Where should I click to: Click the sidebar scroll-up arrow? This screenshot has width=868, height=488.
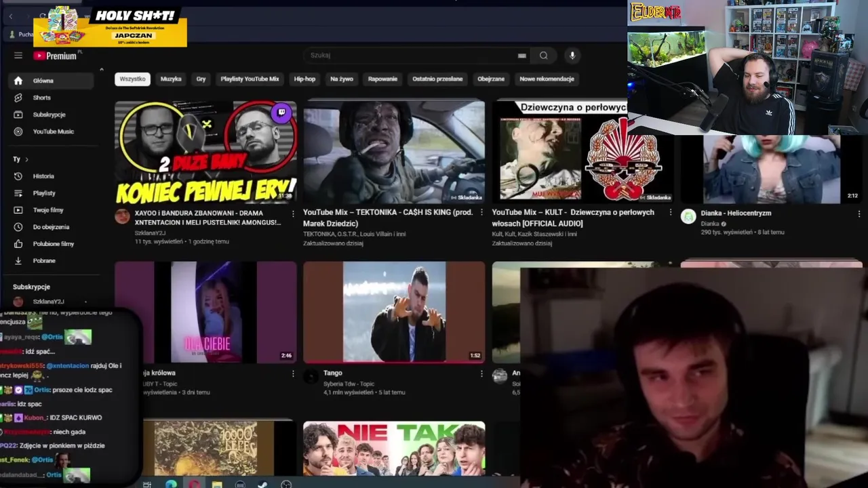click(x=101, y=69)
